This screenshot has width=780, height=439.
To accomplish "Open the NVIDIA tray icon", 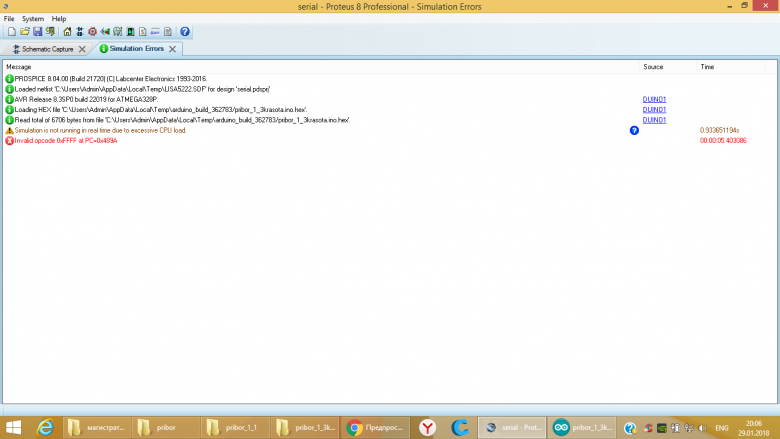I will point(662,428).
